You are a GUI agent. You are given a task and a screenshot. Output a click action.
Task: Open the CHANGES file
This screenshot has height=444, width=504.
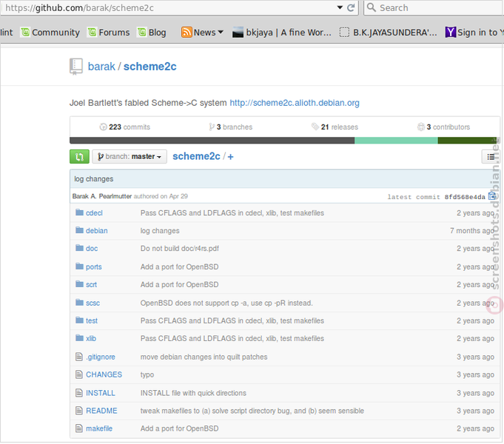click(x=104, y=375)
